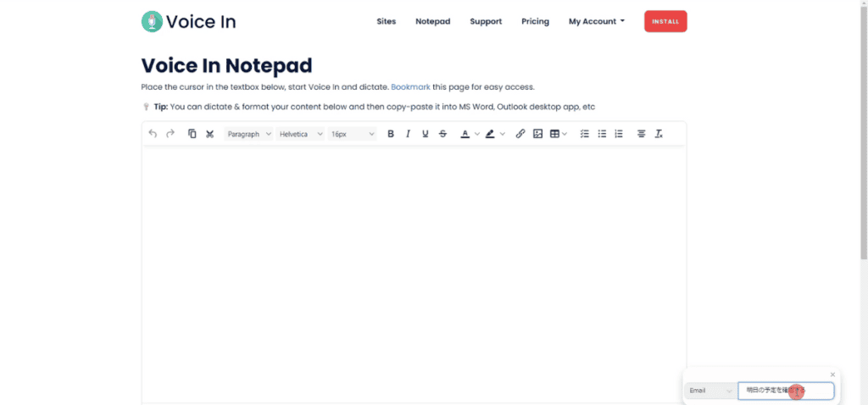Screen dimensions: 868x405
Task: Open the Paragraph block format dropdown
Action: pyautogui.click(x=248, y=134)
